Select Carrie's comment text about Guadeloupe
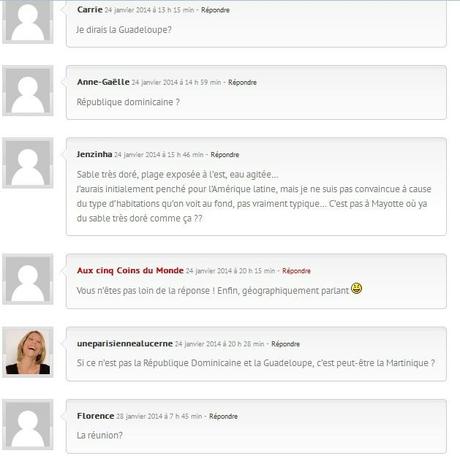Image resolution: width=460 pixels, height=456 pixels. [124, 30]
